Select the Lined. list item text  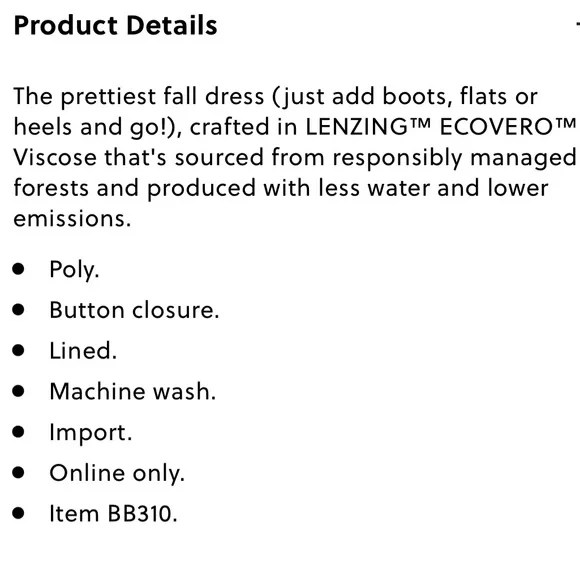[83, 351]
